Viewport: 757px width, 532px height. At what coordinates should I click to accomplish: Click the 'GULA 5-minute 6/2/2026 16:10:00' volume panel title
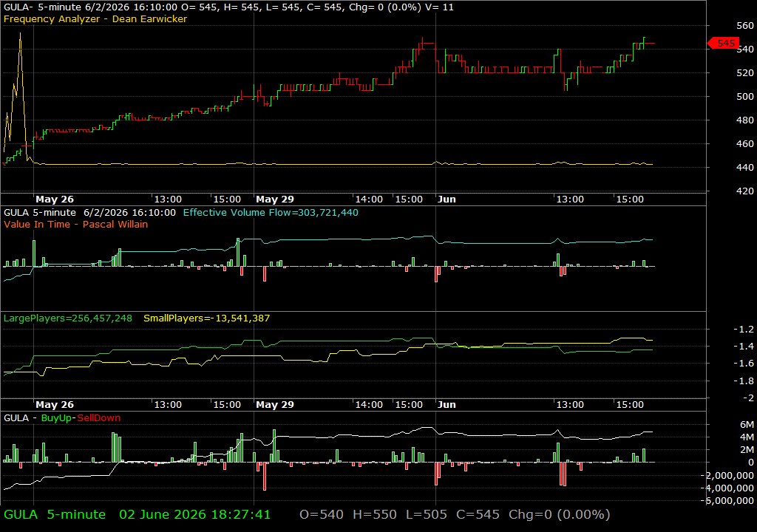[x=89, y=212]
